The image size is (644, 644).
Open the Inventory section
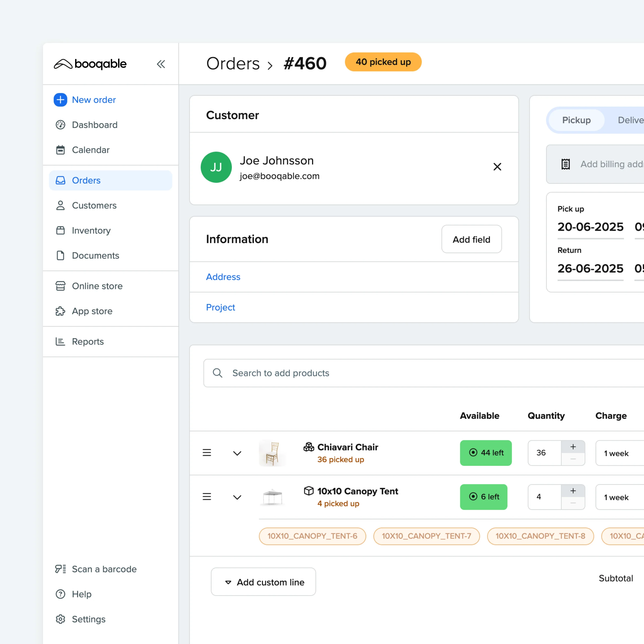[91, 230]
